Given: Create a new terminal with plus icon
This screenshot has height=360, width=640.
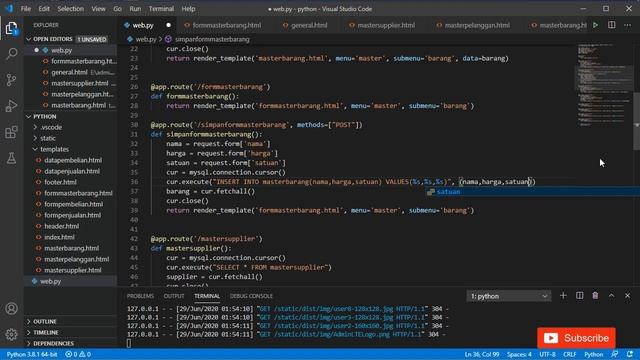Looking at the screenshot, I should click(563, 296).
